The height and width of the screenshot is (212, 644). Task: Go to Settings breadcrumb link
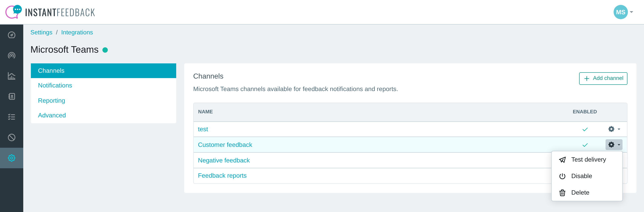41,32
